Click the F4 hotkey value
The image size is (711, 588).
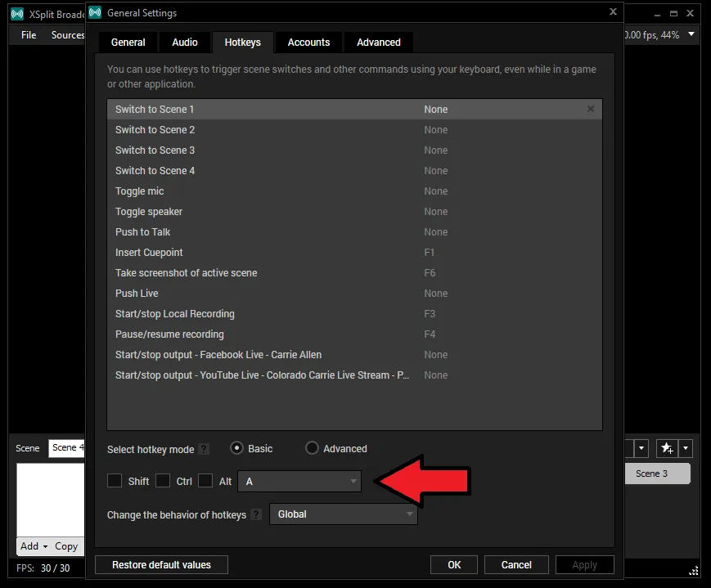click(x=430, y=334)
